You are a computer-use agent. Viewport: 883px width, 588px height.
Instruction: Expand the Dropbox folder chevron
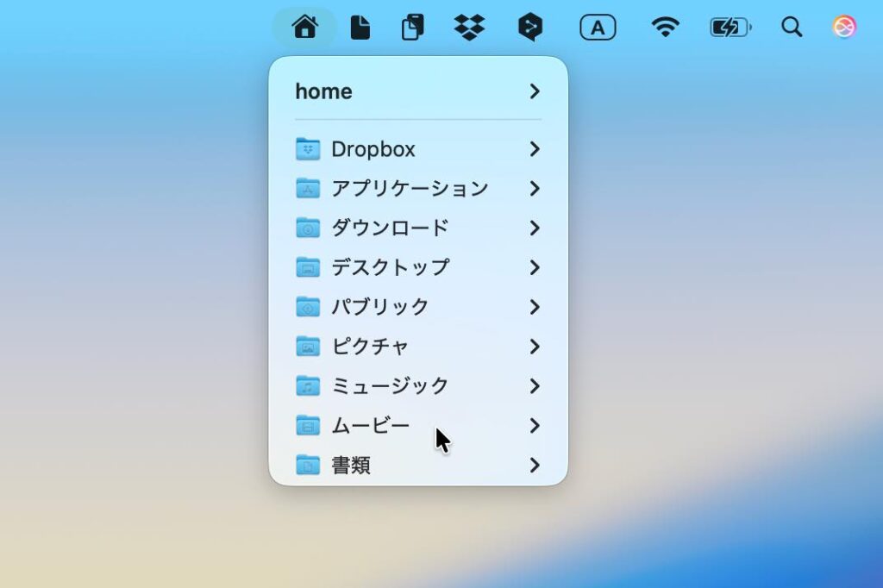[x=535, y=149]
